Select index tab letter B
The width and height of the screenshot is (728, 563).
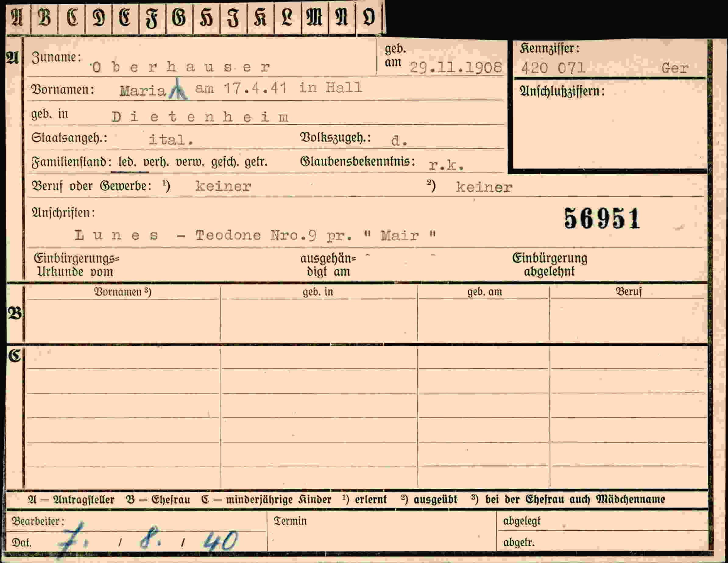tap(44, 17)
